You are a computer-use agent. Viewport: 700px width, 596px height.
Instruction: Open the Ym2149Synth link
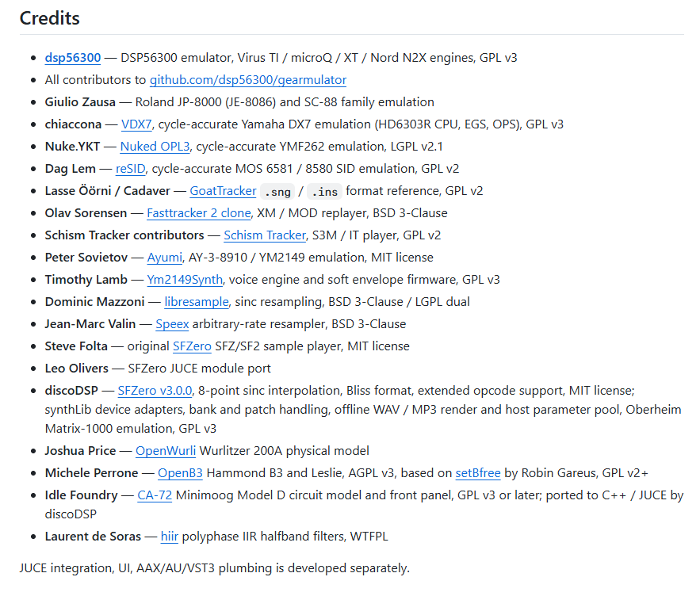[185, 280]
